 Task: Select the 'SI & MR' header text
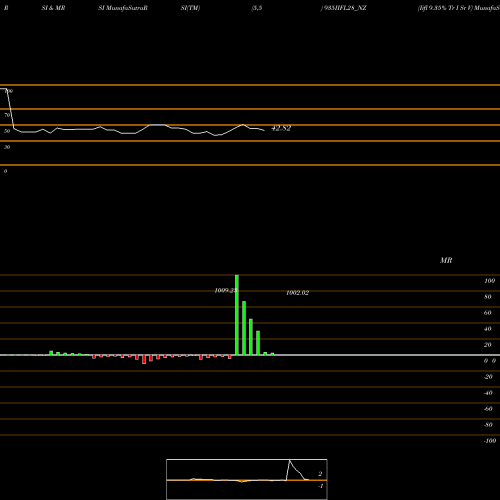pos(53,8)
